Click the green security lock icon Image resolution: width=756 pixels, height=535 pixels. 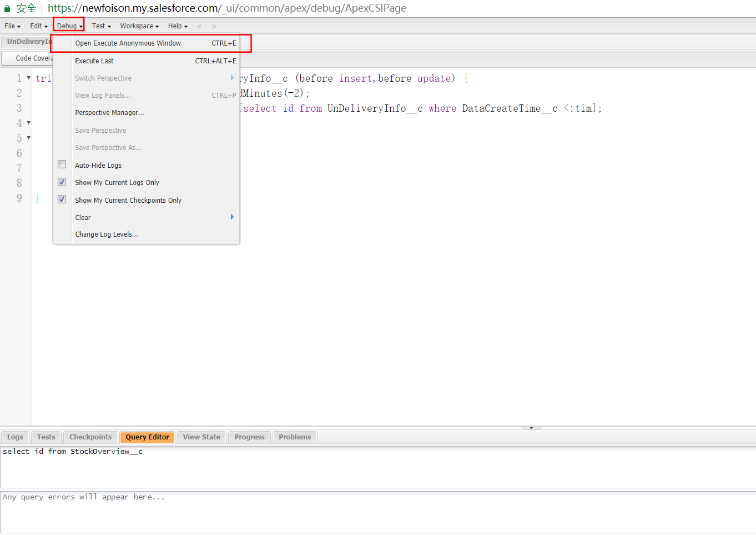click(x=7, y=8)
